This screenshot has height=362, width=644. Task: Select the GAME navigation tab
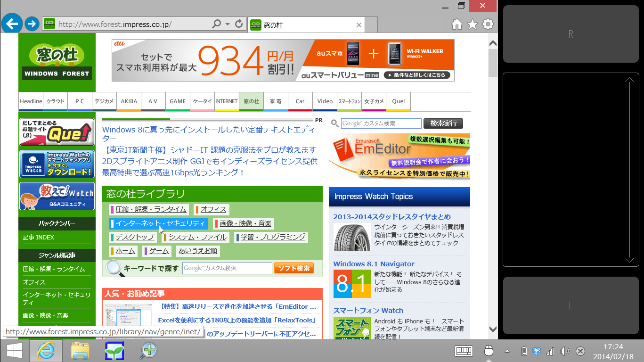178,101
